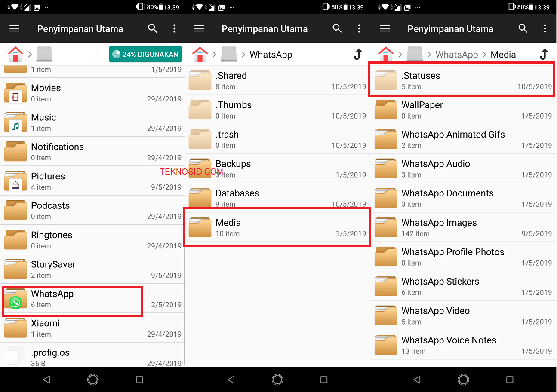557x392 pixels.
Task: Open the Media folder with 10 item
Action: (x=277, y=227)
